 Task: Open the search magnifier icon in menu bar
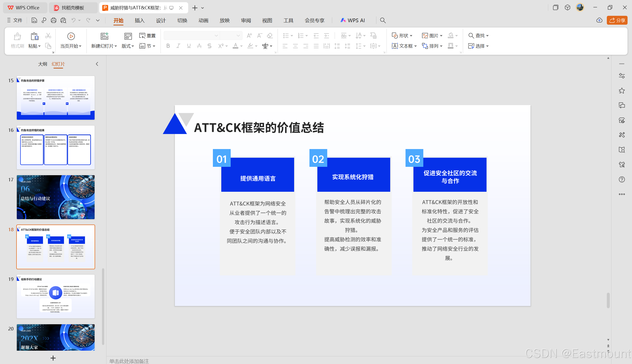point(383,20)
